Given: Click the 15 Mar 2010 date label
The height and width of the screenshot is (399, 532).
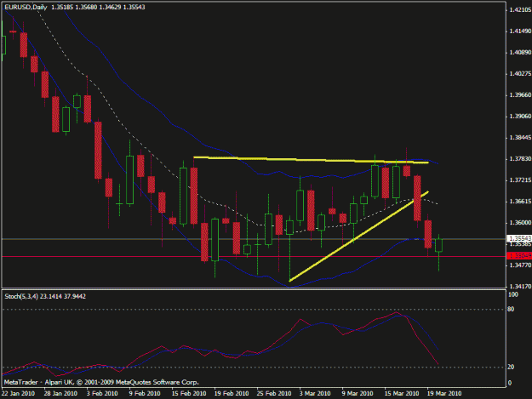Looking at the screenshot, I should click(402, 394).
